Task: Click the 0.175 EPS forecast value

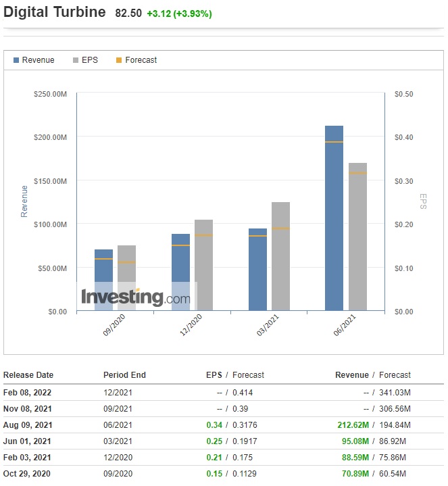Action: coord(243,458)
